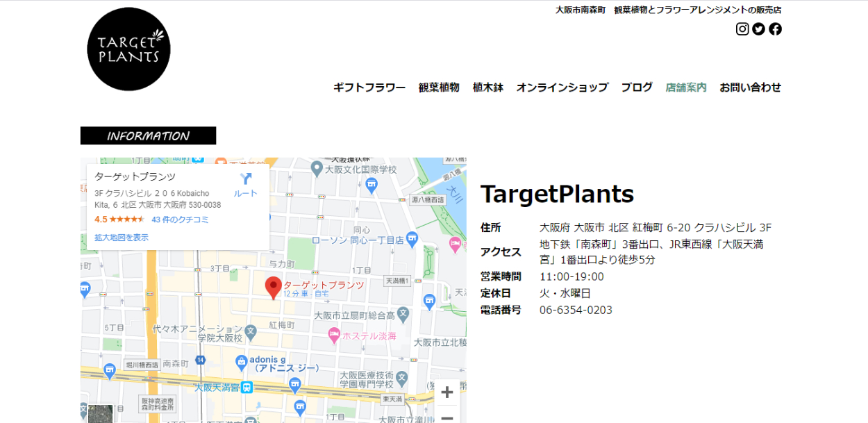Click the route directions arrow icon
This screenshot has width=868, height=423.
[x=245, y=179]
